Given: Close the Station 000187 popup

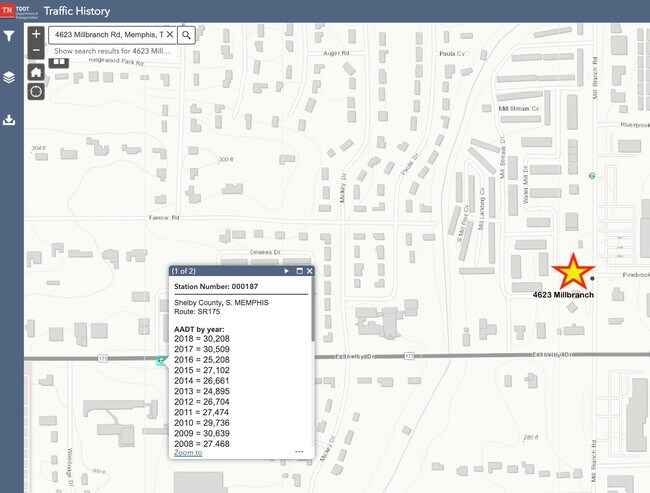Looking at the screenshot, I should [310, 271].
